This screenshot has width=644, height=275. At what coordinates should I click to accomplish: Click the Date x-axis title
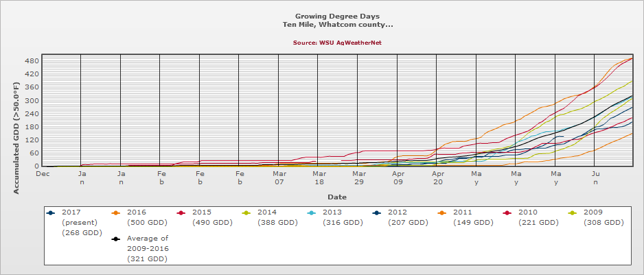pos(336,197)
